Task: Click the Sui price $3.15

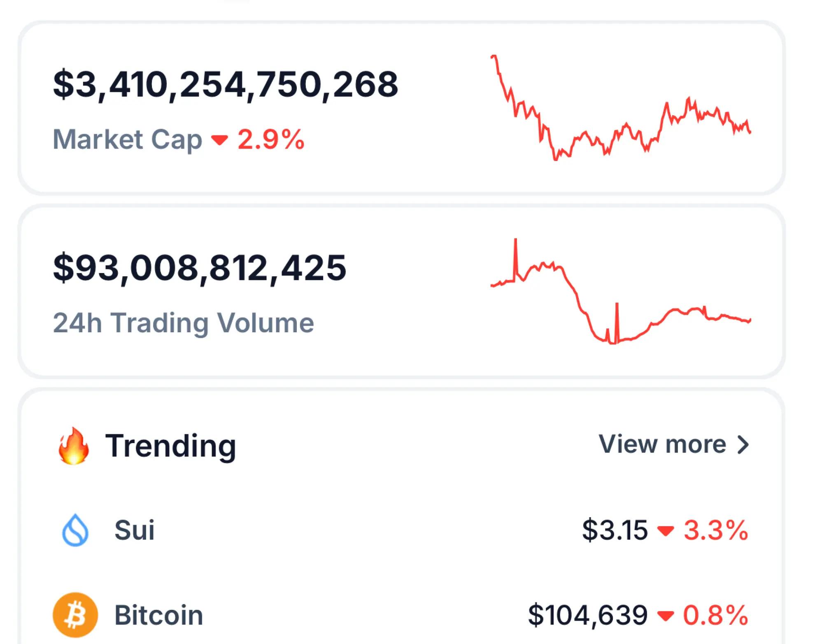Action: [615, 530]
